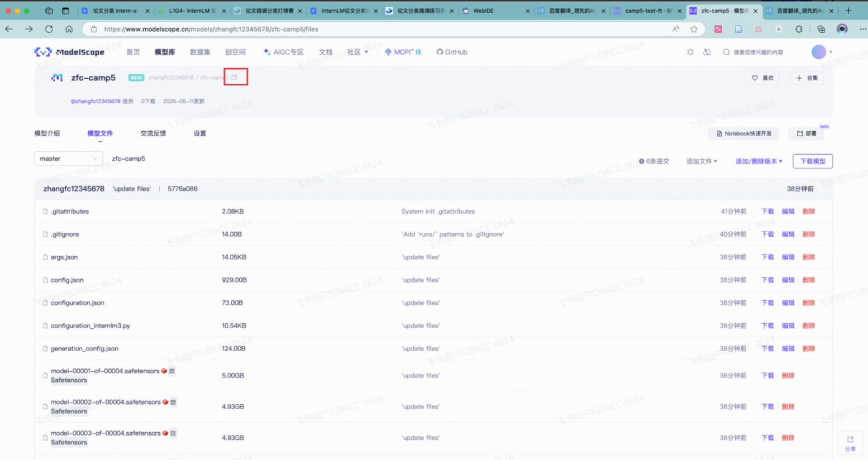Go to 首页 in the top navigation
Viewport: 868px width, 460px height.
click(133, 52)
